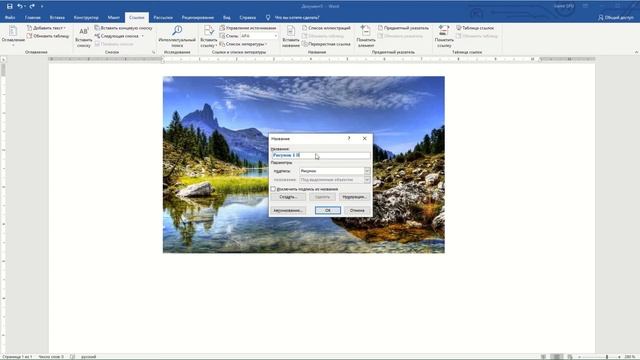Switch to the Справка tab
Screen dimensions: 640x360
pyautogui.click(x=247, y=18)
